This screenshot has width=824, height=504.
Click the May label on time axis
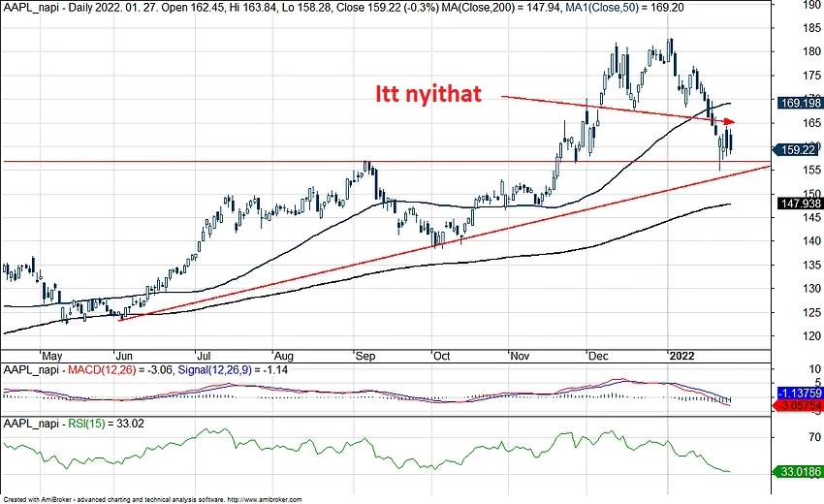[x=52, y=356]
